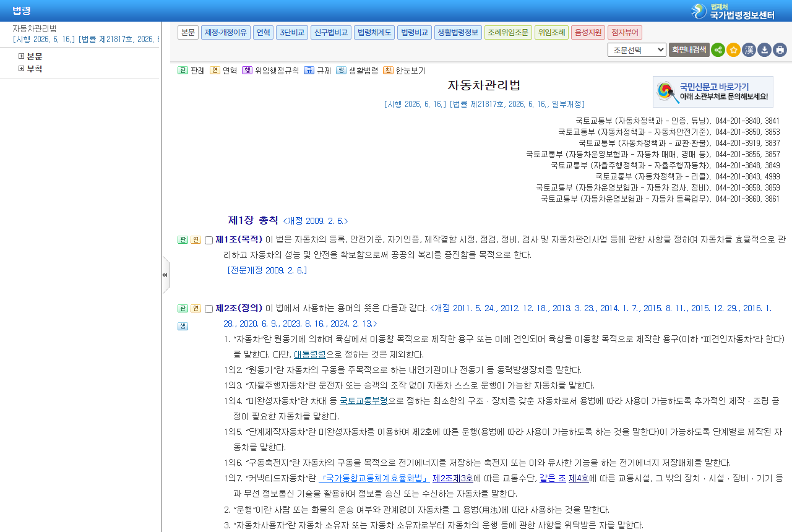Open the 조문선택 dropdown
This screenshot has width=792, height=532.
tap(637, 50)
